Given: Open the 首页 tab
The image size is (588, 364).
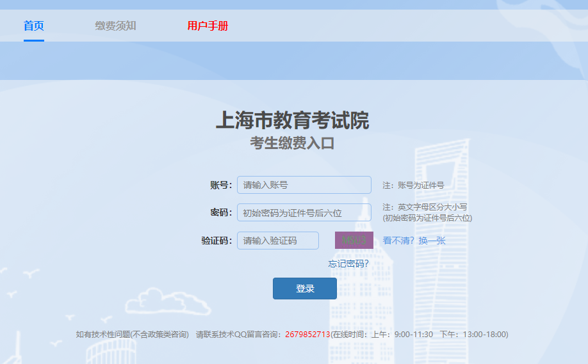Looking at the screenshot, I should point(33,26).
